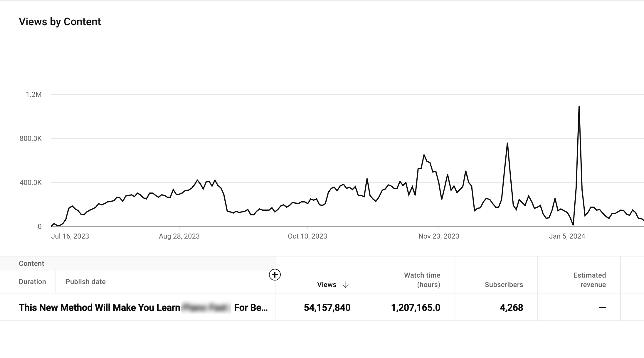The image size is (644, 358).
Task: Click the 4,268 subscribers value
Action: pos(511,308)
